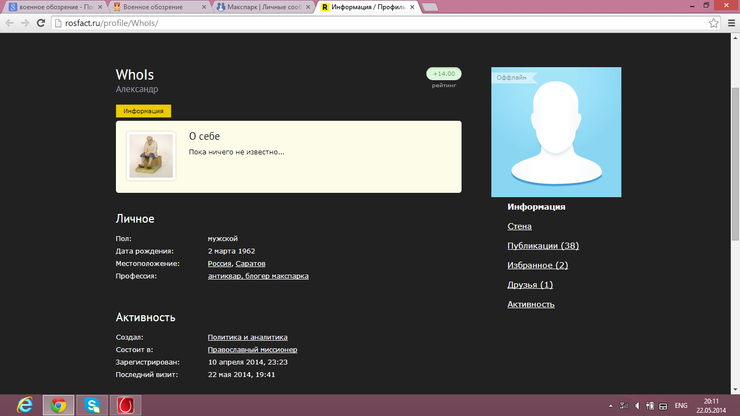Viewport: 740px width, 416px height.
Task: Open Chrome from the taskbar
Action: click(x=59, y=405)
